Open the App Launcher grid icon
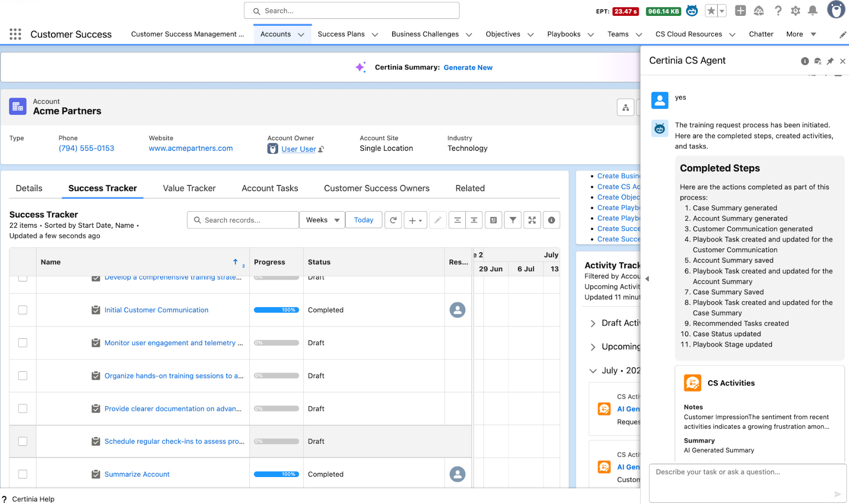849x504 pixels. tap(15, 34)
